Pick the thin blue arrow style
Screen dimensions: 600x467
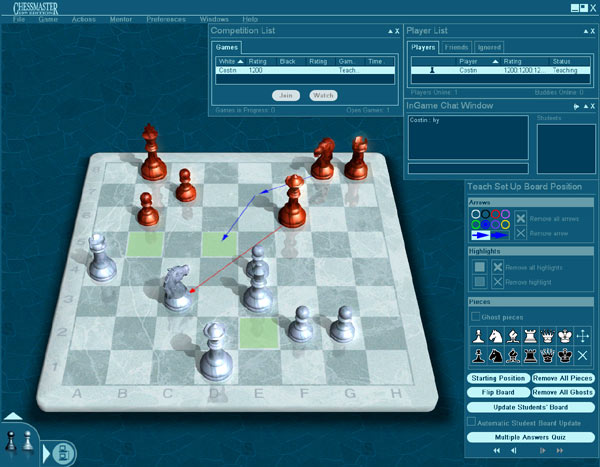(x=481, y=235)
